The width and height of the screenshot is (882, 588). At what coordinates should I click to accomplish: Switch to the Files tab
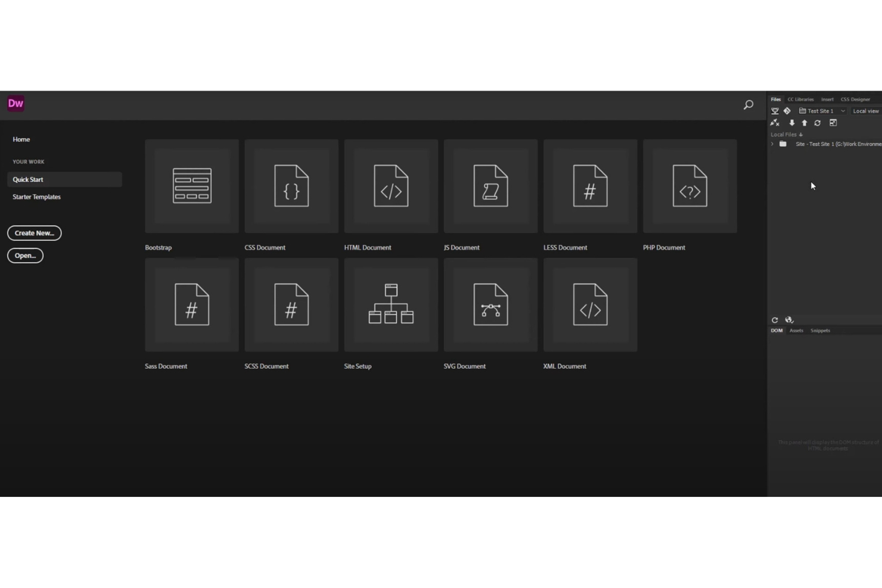[775, 99]
